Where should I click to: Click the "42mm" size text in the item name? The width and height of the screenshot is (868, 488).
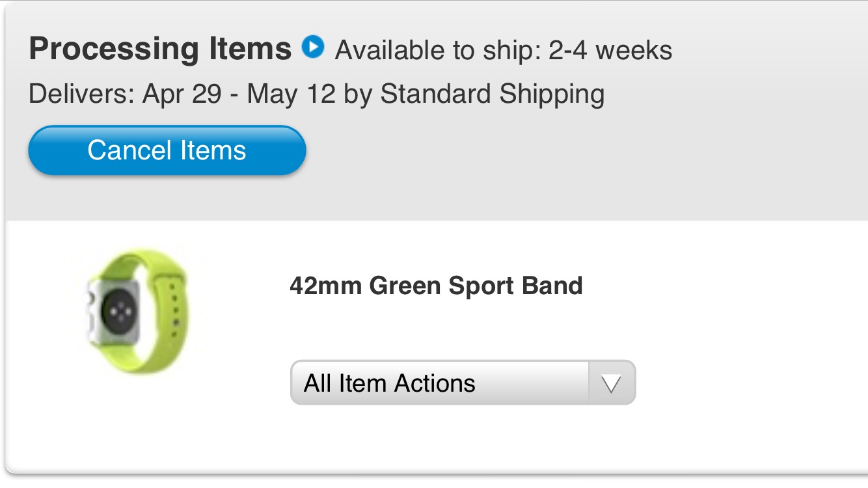click(x=325, y=286)
